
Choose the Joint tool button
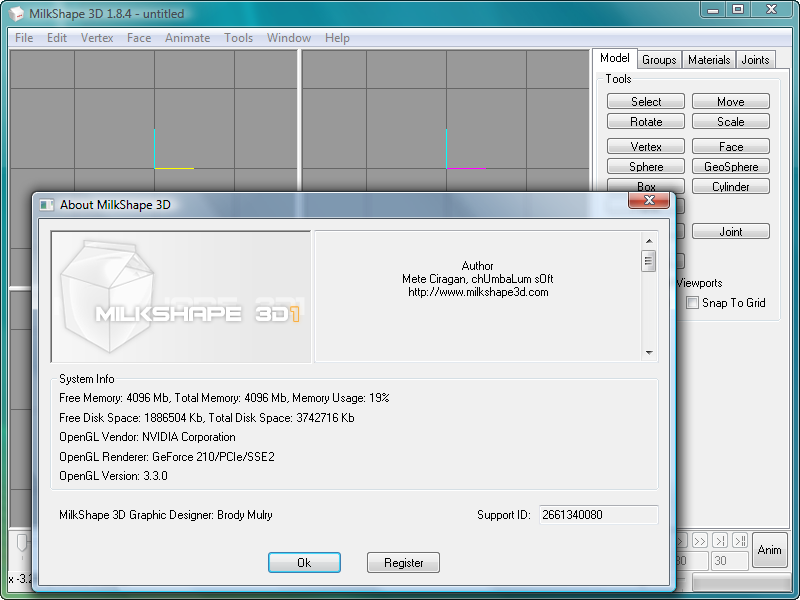point(731,231)
